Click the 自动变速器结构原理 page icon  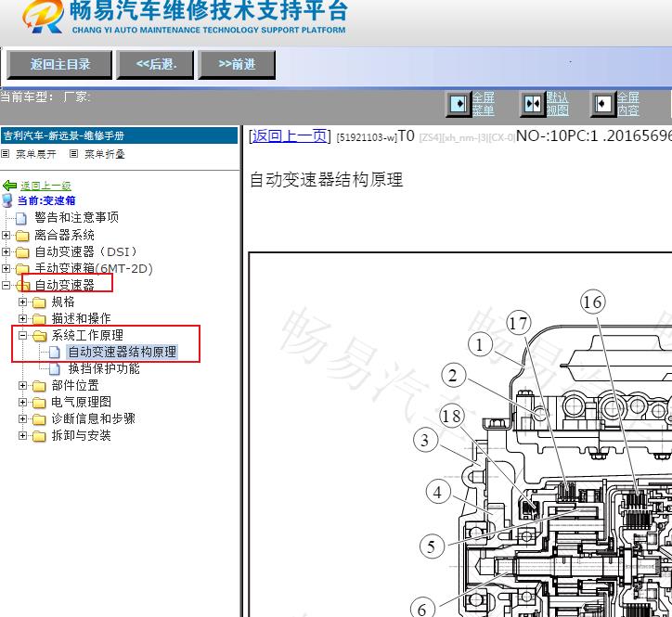[55, 353]
